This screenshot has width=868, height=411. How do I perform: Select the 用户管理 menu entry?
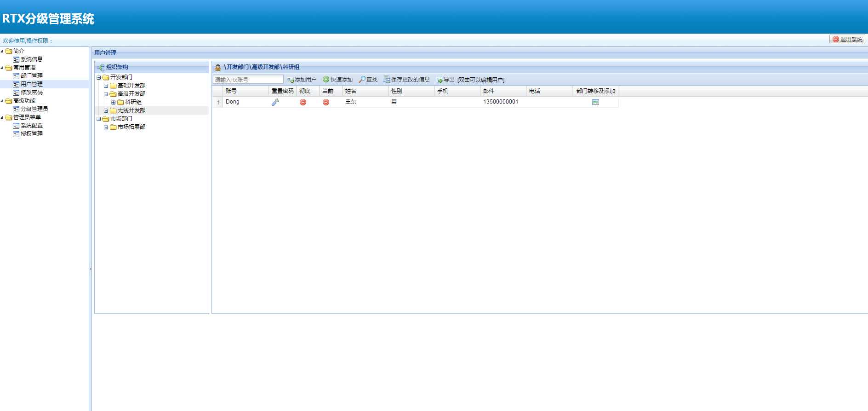click(x=31, y=84)
